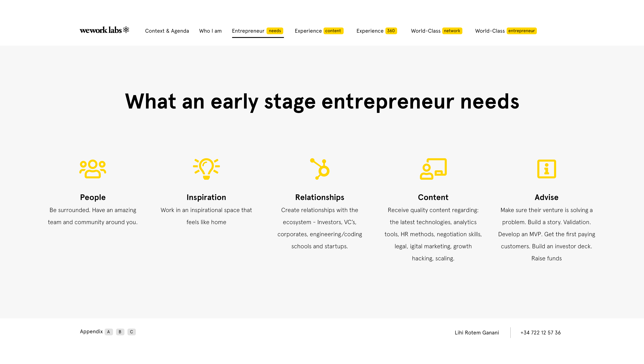Click the Advise info box icon

click(x=547, y=169)
